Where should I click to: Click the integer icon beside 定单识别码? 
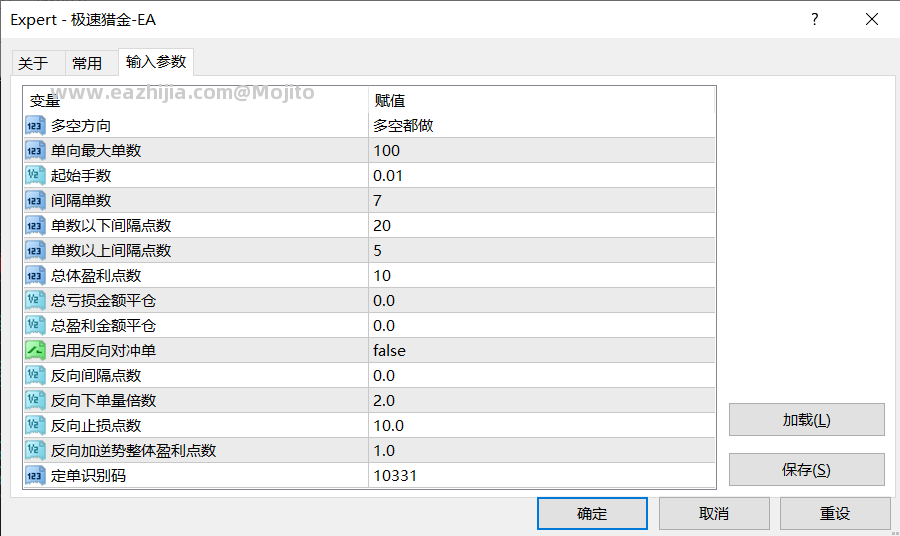point(35,475)
